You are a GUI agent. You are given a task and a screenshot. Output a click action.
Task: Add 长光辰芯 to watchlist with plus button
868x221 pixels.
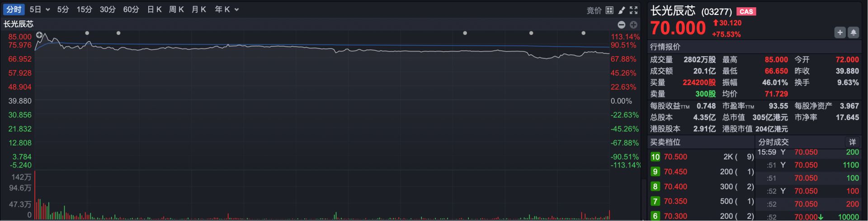pos(840,32)
